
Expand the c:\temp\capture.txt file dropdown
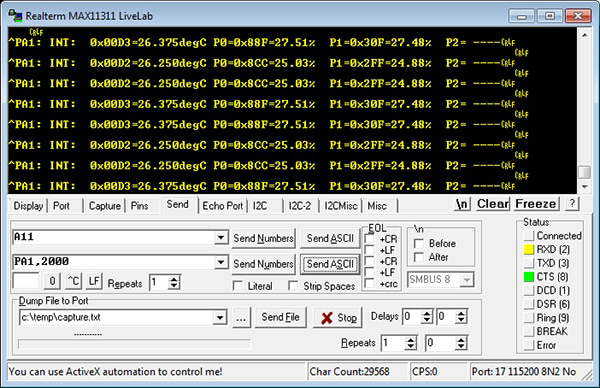pyautogui.click(x=220, y=317)
